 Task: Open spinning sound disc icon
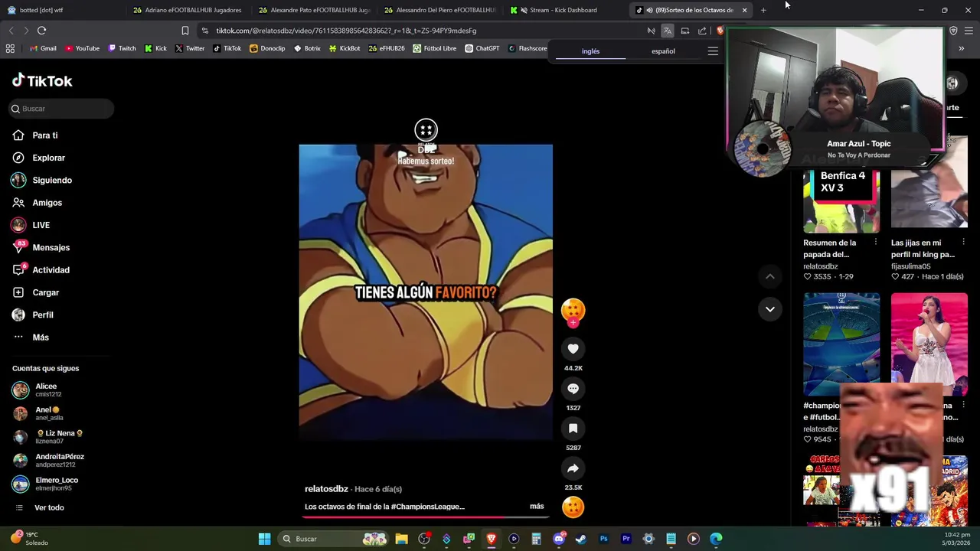coord(573,507)
